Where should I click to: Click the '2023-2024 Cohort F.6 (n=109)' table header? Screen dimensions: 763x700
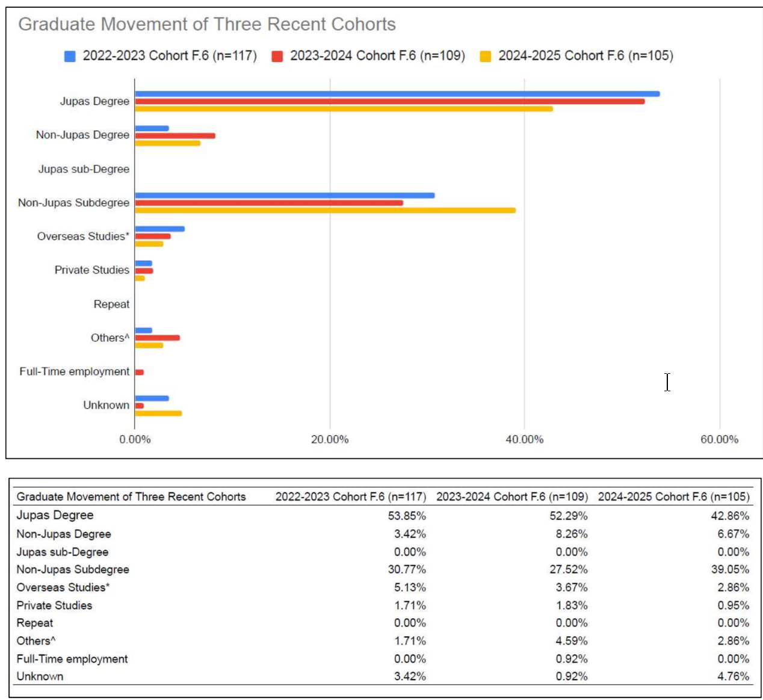coord(511,497)
